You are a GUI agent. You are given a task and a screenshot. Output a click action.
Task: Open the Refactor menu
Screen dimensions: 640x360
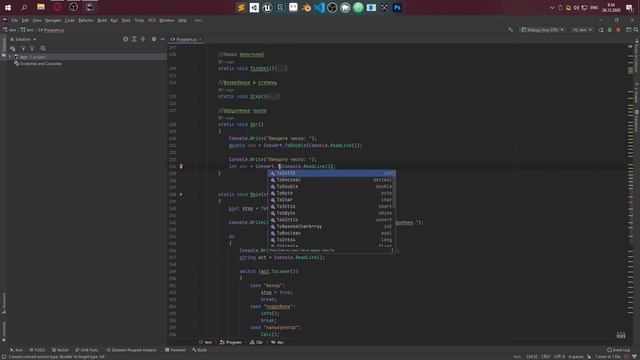86,20
